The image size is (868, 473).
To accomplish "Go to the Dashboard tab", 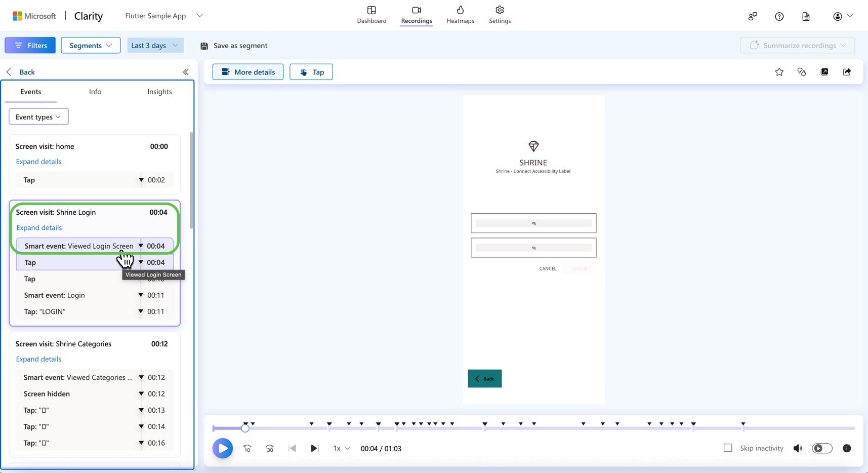I will tap(371, 15).
